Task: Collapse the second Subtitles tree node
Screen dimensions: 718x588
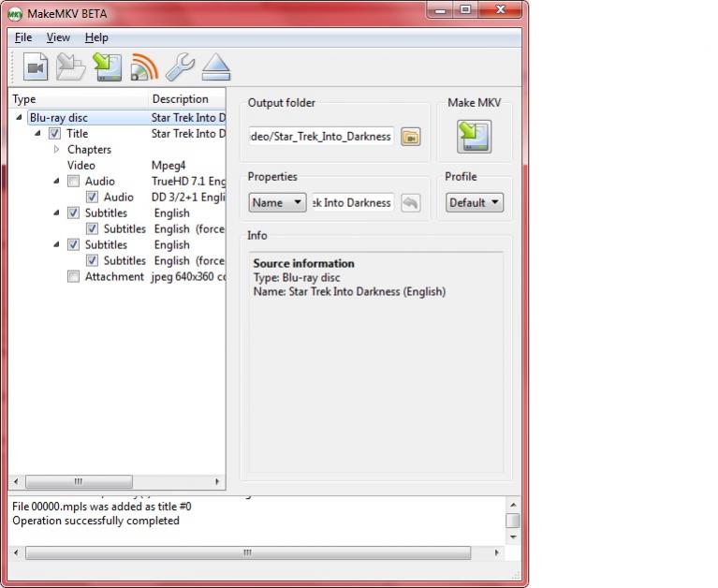Action: [56, 244]
